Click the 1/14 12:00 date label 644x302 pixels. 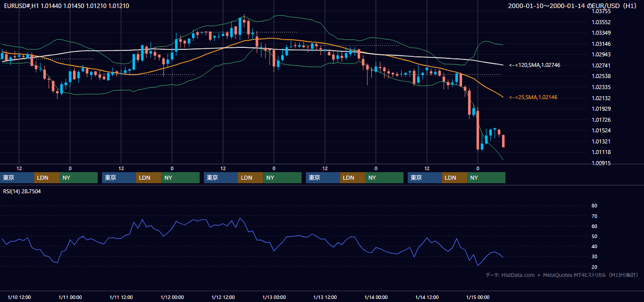(x=427, y=297)
